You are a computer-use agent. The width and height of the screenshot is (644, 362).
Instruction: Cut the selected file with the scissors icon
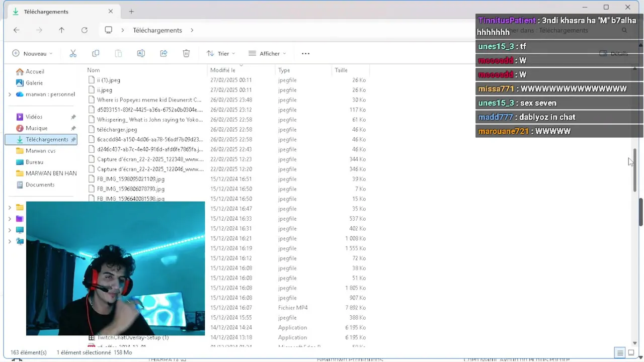coord(73,53)
